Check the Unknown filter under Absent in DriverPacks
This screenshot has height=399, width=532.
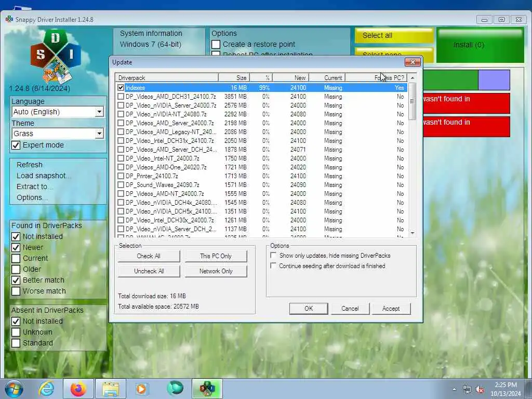pyautogui.click(x=16, y=332)
